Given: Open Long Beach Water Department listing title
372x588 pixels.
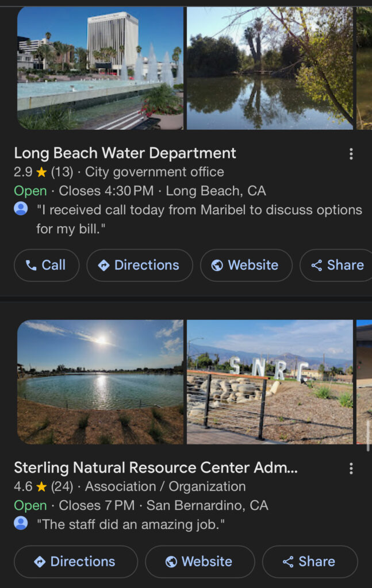Looking at the screenshot, I should [125, 153].
